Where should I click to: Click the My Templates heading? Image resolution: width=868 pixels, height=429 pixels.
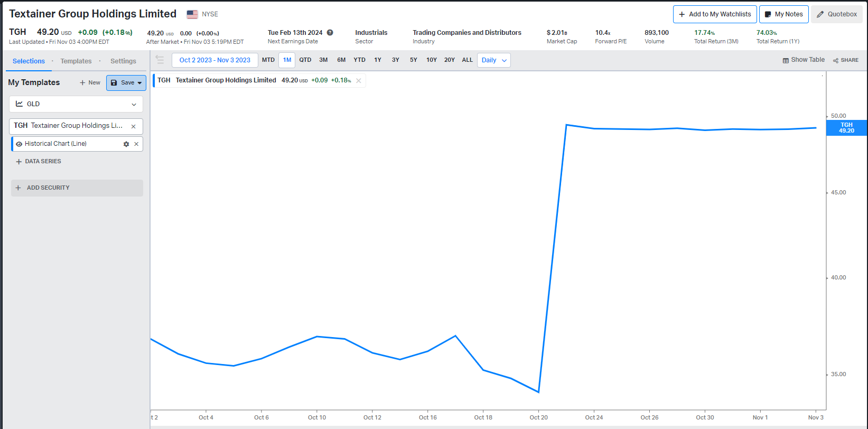(x=34, y=82)
